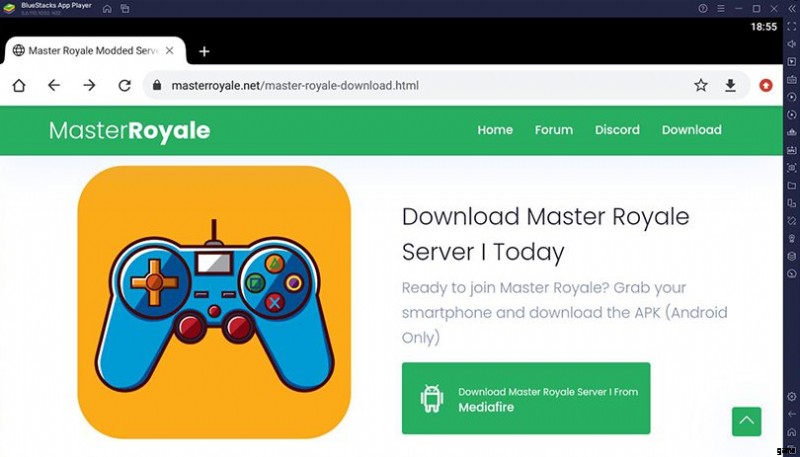Viewport: 800px width, 457px height.
Task: Bookmark page with the star icon
Action: coord(701,86)
